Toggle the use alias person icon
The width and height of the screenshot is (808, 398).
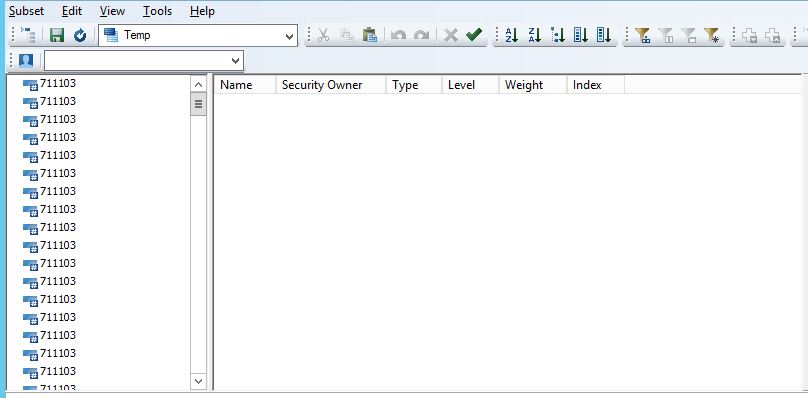tap(26, 60)
